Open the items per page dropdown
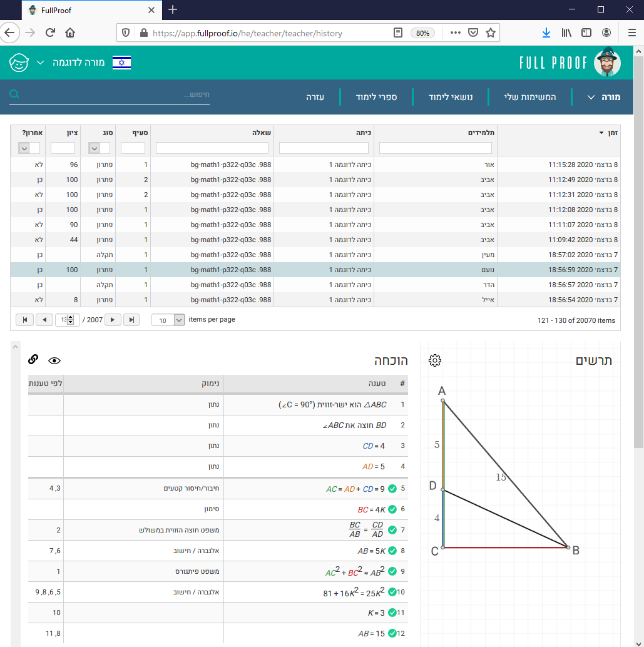 click(179, 320)
